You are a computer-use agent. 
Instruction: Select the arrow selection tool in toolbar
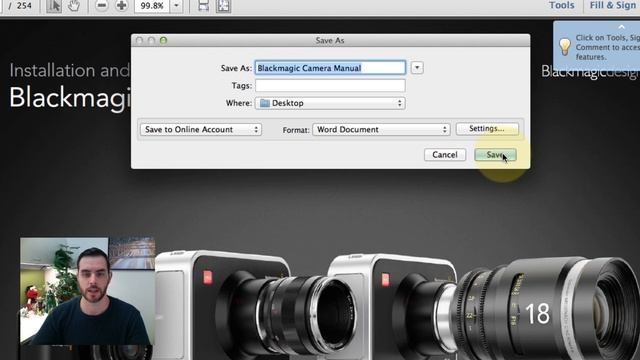[54, 6]
